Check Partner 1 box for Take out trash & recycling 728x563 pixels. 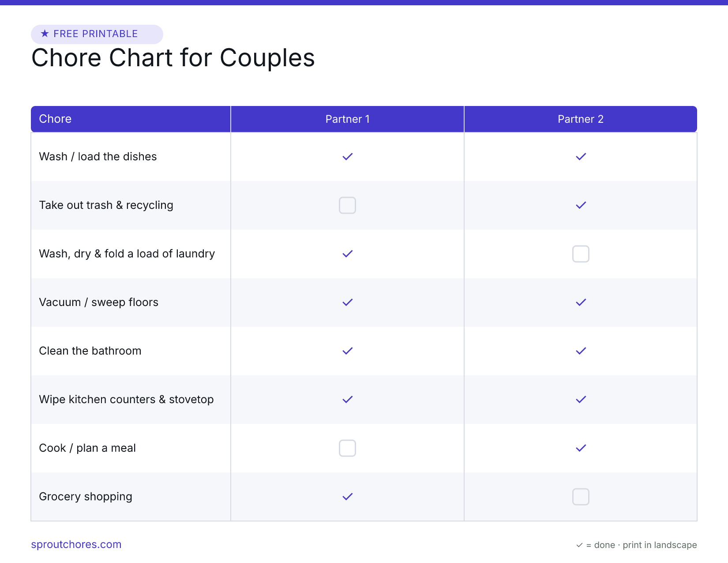pyautogui.click(x=348, y=205)
